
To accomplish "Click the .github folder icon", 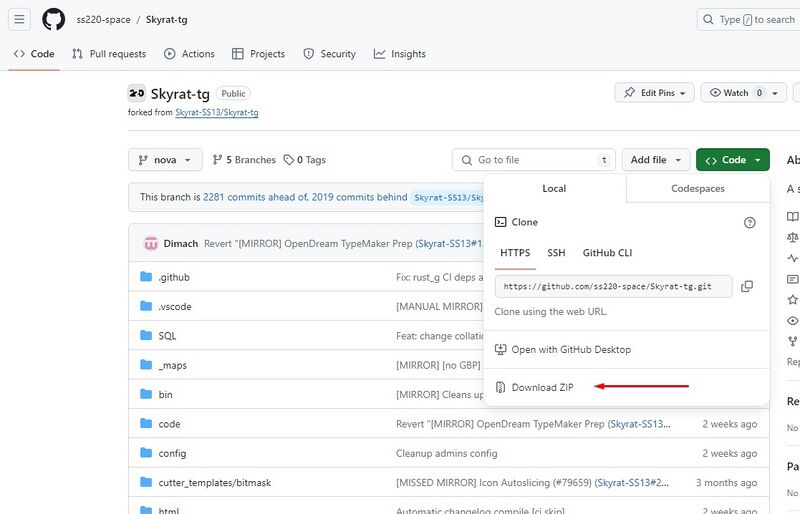I will tap(144, 277).
